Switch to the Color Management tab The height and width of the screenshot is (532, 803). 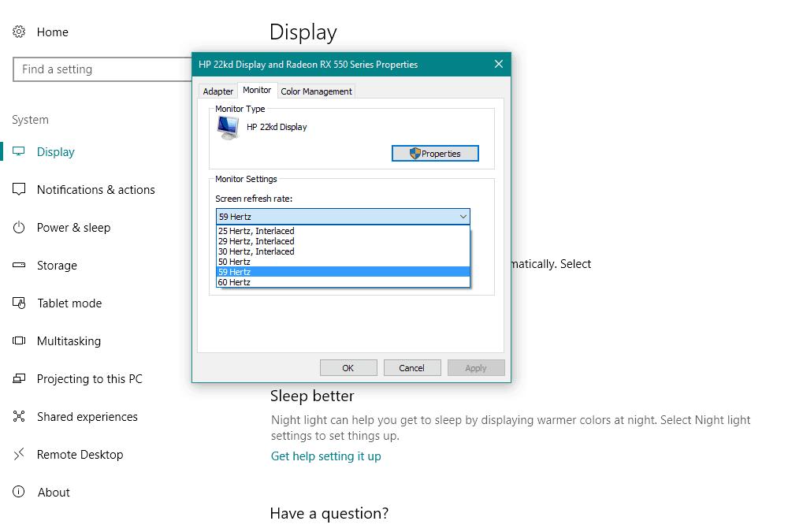(x=316, y=91)
